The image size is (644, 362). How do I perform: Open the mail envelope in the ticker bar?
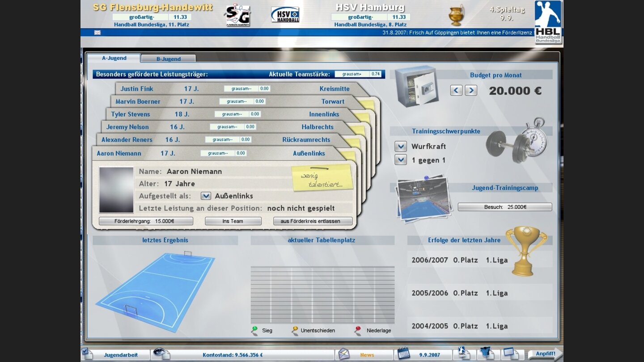pos(97,33)
